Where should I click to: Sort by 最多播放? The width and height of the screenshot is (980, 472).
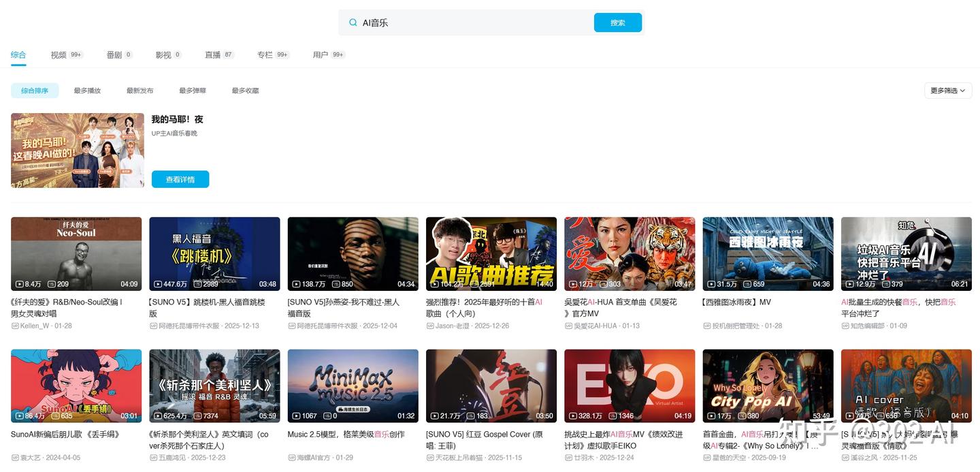click(87, 91)
